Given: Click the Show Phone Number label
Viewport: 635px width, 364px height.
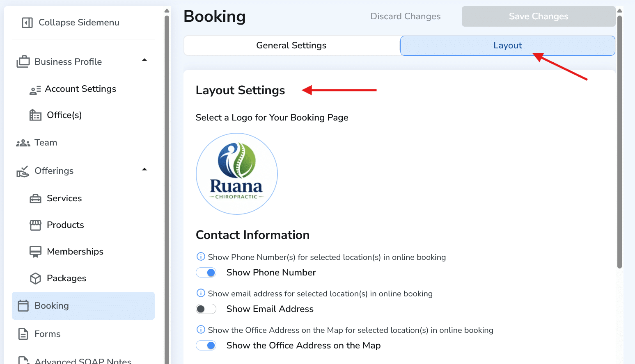Looking at the screenshot, I should click(271, 273).
